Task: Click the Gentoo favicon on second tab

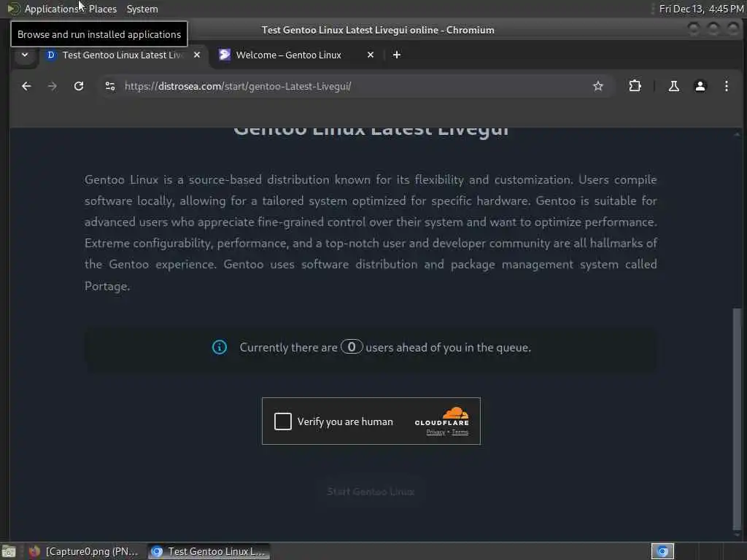Action: point(225,55)
